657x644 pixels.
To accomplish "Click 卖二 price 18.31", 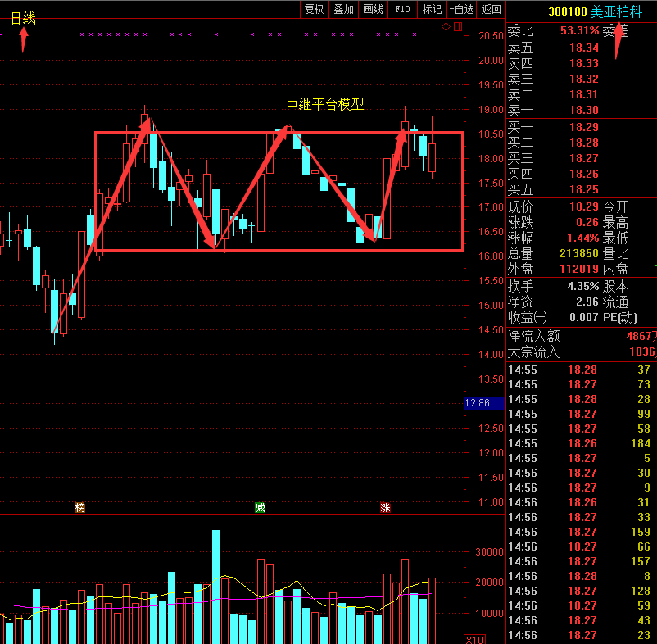I will point(584,94).
